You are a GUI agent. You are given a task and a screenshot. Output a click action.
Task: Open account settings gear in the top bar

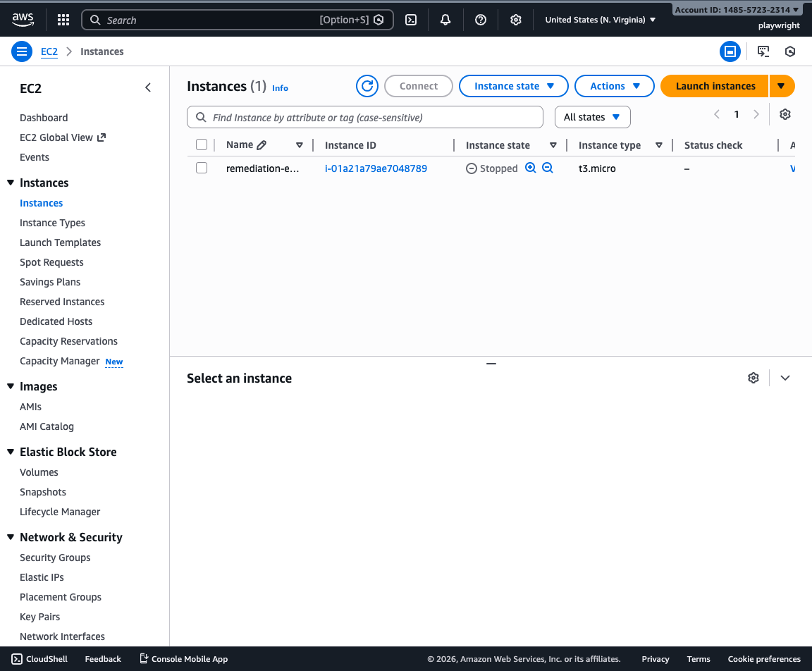[516, 20]
